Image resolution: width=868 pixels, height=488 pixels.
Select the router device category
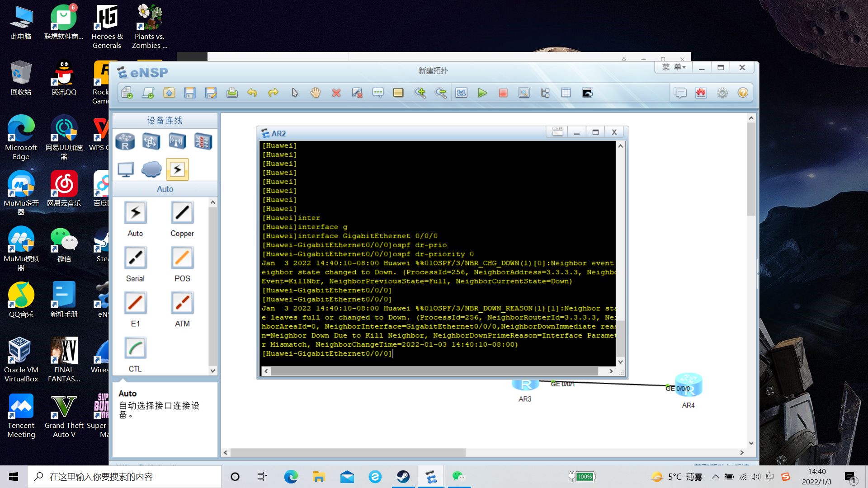[x=125, y=141]
